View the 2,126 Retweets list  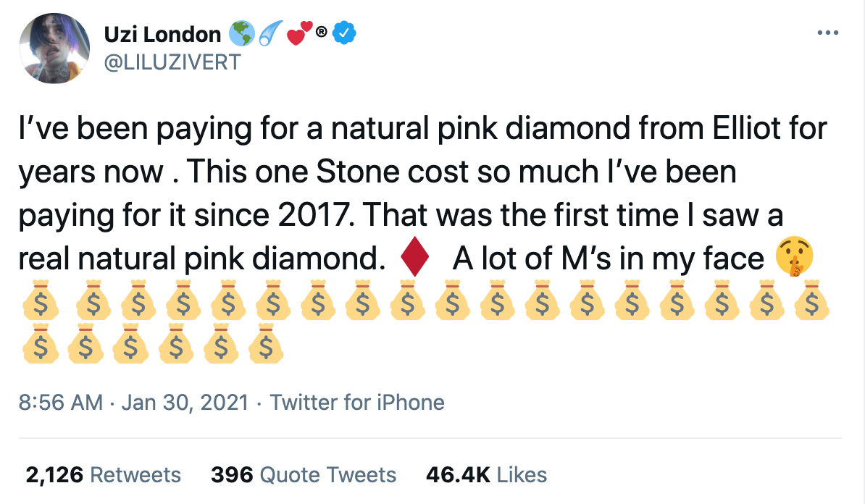pos(103,475)
